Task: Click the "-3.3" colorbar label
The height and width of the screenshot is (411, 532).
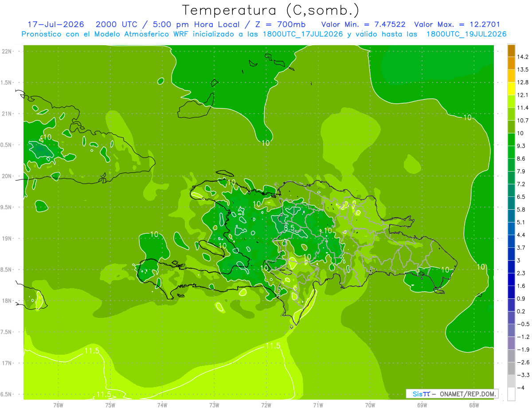Action: coord(523,375)
